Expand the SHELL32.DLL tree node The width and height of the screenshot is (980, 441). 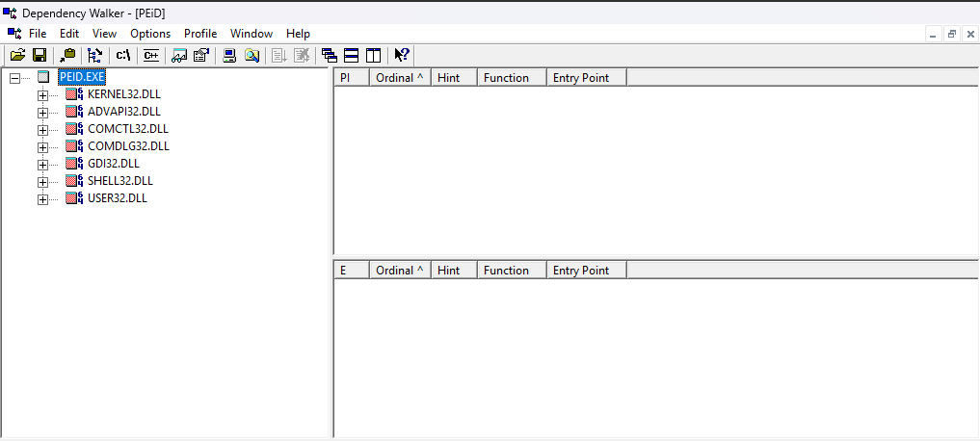tap(42, 182)
